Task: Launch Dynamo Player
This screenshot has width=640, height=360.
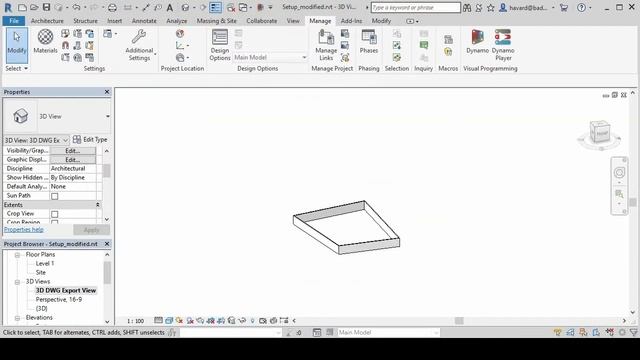Action: 503,45
